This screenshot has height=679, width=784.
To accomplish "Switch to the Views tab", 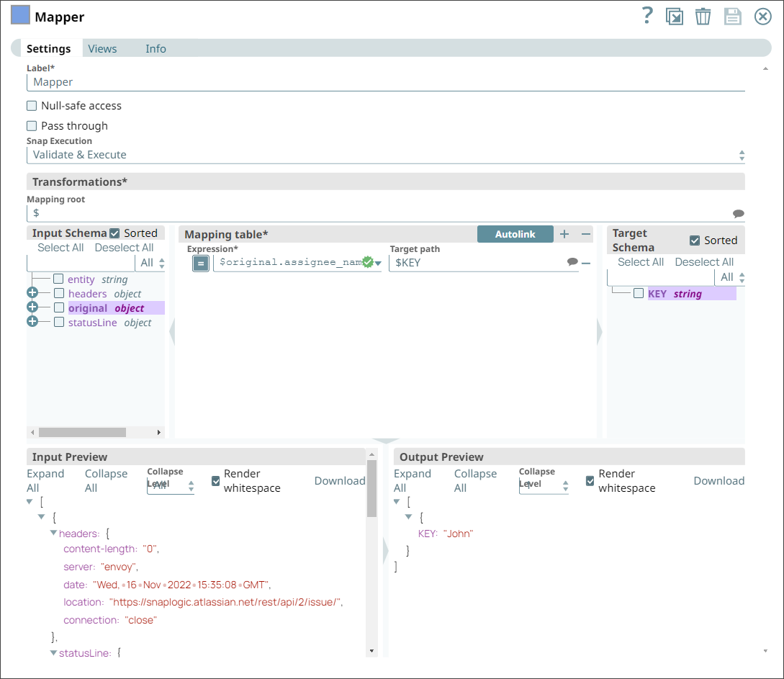I will point(102,48).
